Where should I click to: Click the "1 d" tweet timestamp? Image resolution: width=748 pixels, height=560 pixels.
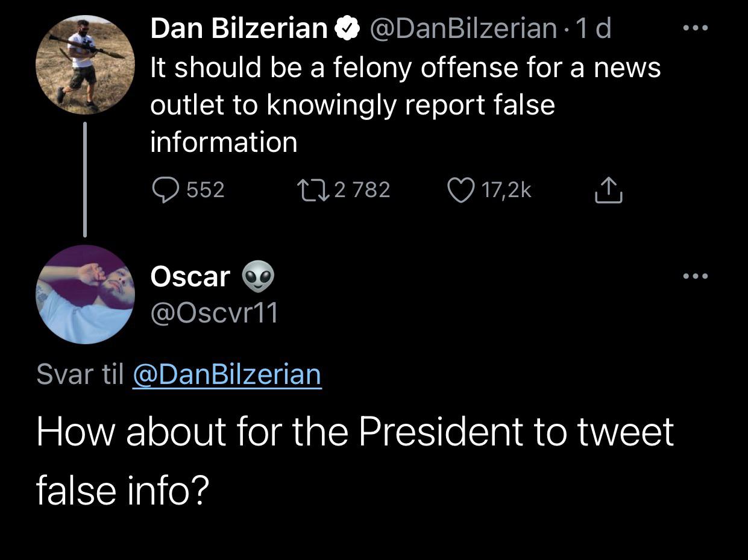pyautogui.click(x=593, y=28)
